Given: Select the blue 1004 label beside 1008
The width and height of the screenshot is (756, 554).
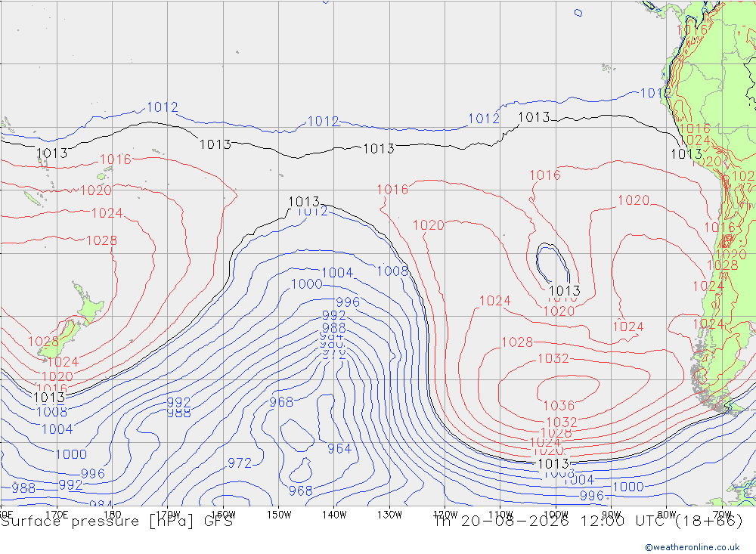Looking at the screenshot, I should pos(337,273).
